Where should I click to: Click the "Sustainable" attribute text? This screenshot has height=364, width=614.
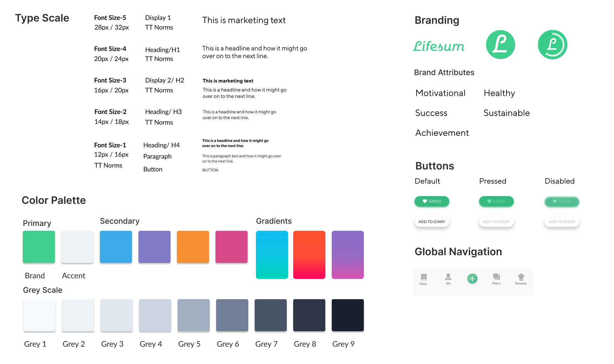[x=507, y=113]
